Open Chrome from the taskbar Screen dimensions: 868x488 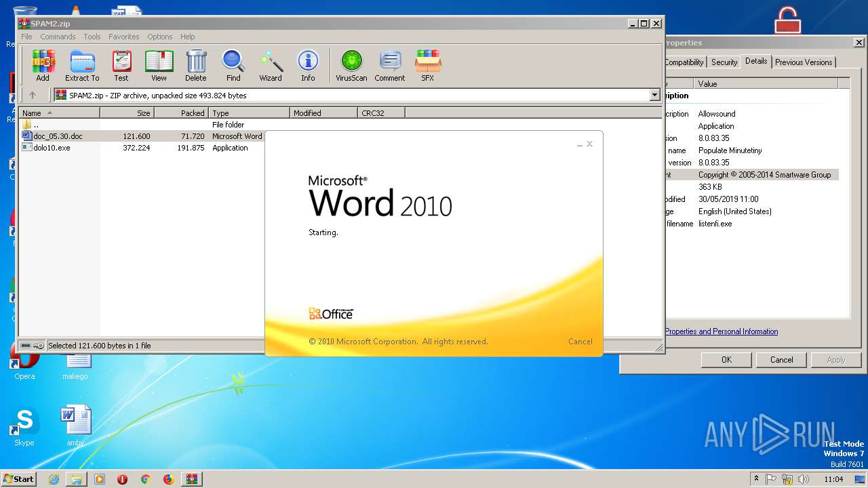point(145,479)
